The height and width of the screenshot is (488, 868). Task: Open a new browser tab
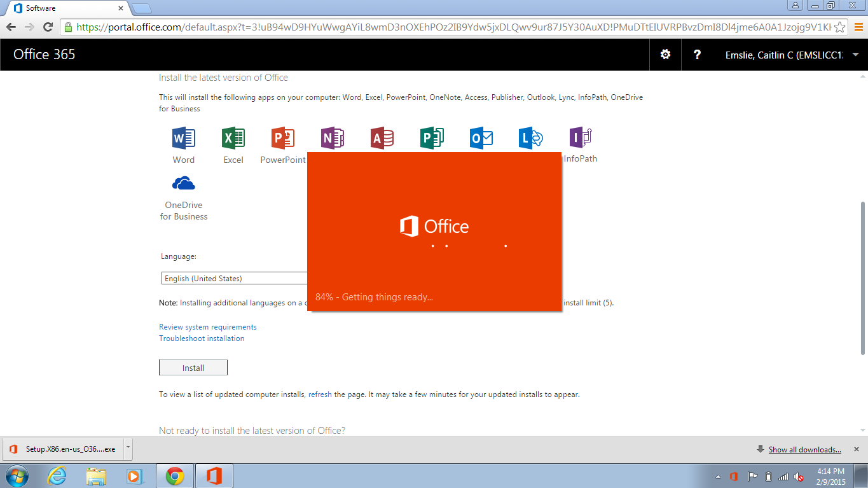pos(142,8)
